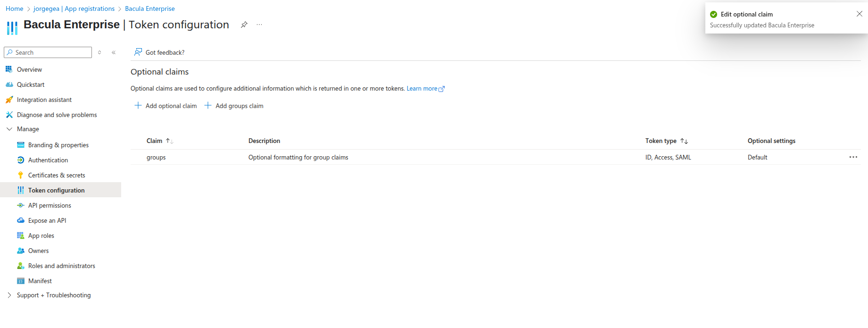This screenshot has width=868, height=328.
Task: Open the Quickstart page icon
Action: (9, 84)
